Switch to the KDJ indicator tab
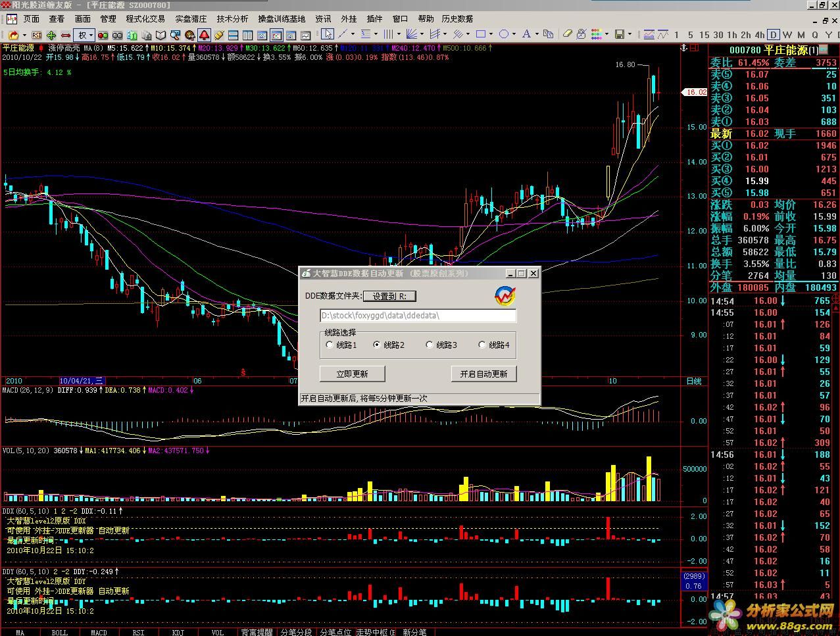 (x=178, y=632)
